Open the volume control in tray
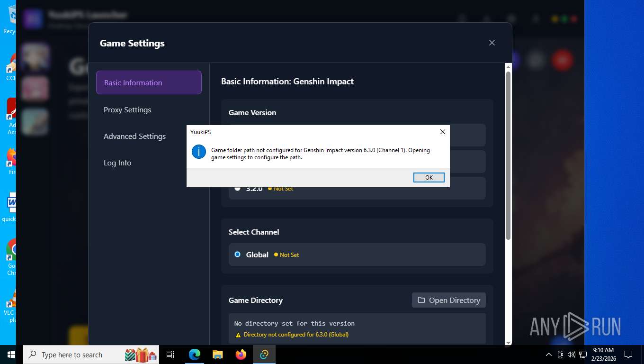644x364 pixels. point(571,355)
